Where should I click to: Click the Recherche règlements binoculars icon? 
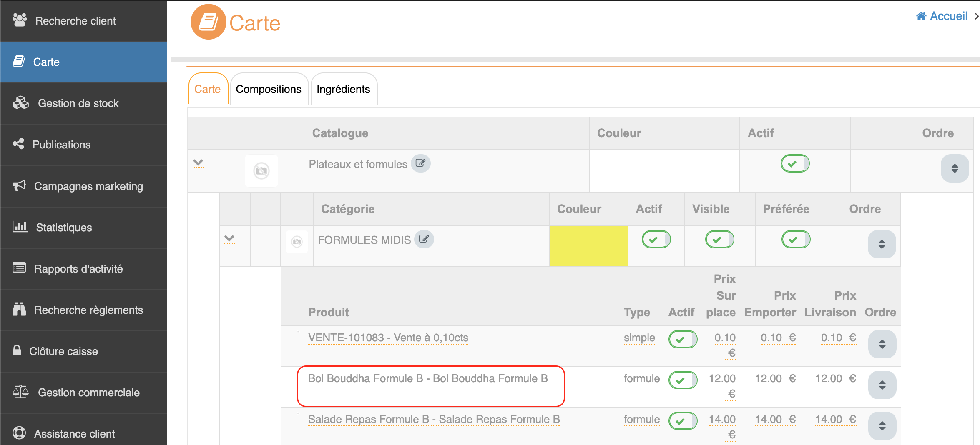pyautogui.click(x=19, y=310)
